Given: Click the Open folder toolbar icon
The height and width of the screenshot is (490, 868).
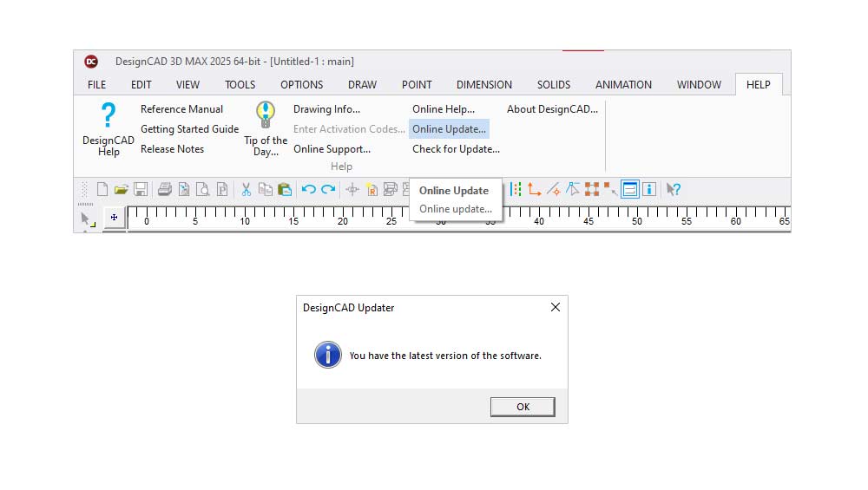Looking at the screenshot, I should 122,190.
